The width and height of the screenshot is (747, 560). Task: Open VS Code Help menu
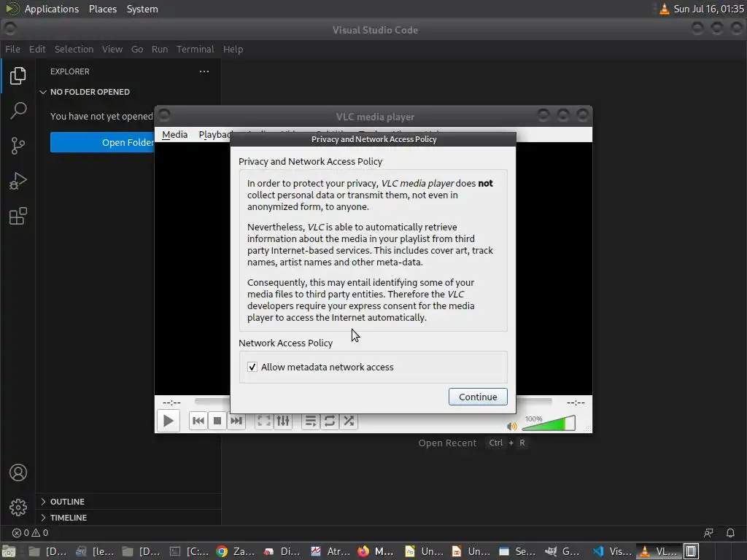pos(233,49)
